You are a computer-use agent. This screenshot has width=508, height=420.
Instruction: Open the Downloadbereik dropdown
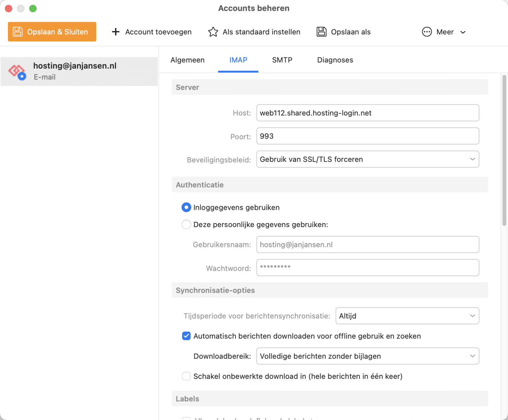pos(367,356)
